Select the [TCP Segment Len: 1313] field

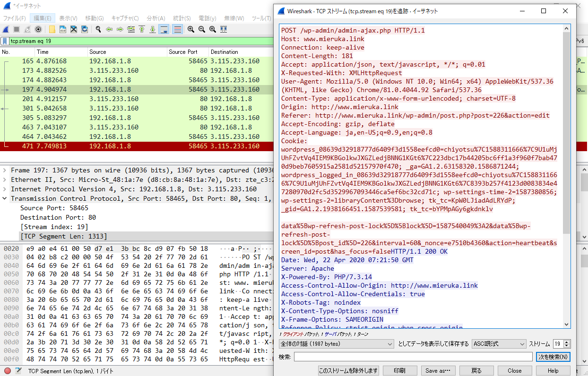coord(63,236)
